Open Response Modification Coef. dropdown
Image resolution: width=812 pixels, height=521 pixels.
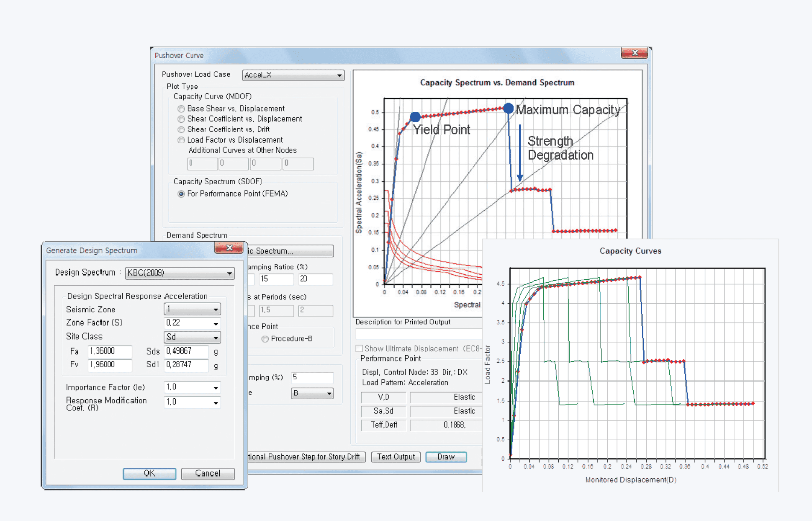(x=192, y=402)
